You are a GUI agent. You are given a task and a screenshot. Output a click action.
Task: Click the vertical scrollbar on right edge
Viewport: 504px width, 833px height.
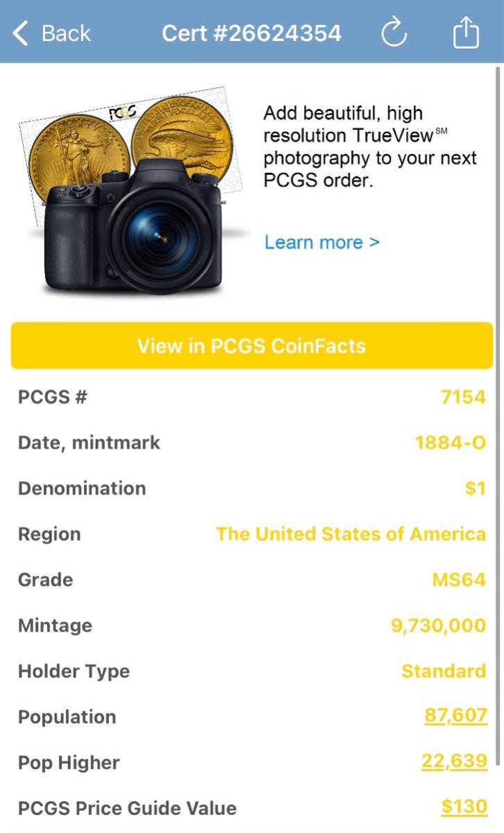pos(498,416)
